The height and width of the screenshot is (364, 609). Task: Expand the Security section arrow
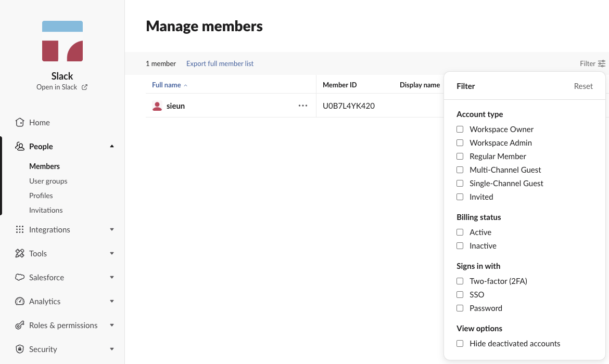tap(112, 349)
